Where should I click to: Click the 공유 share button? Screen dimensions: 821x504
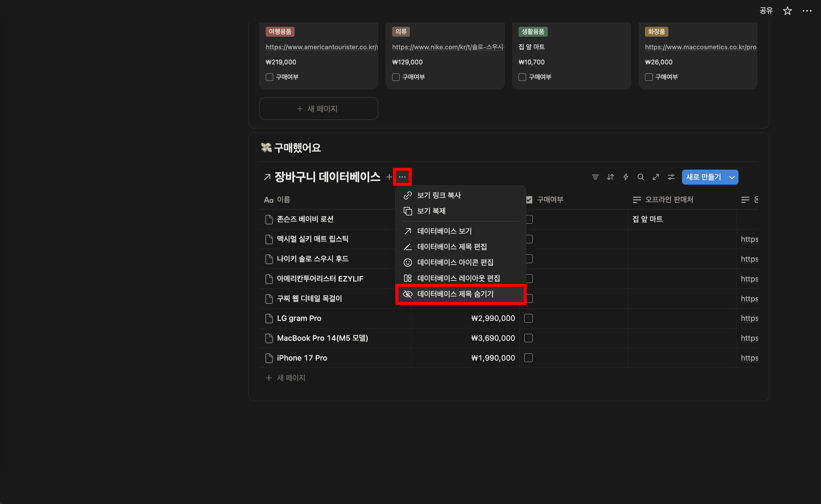(x=766, y=11)
